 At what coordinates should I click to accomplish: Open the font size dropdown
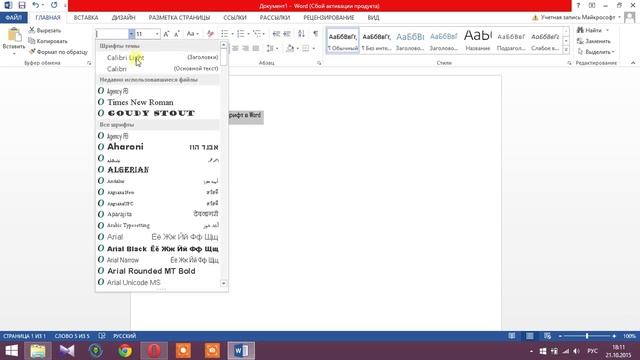coord(157,34)
